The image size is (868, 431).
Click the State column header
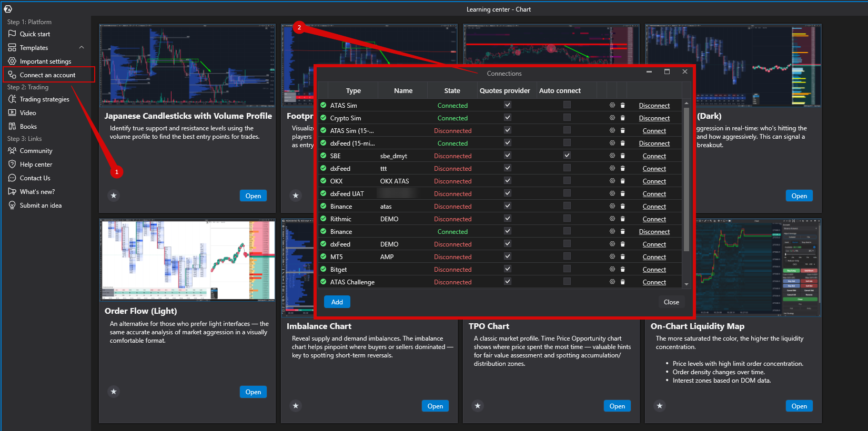pyautogui.click(x=452, y=90)
